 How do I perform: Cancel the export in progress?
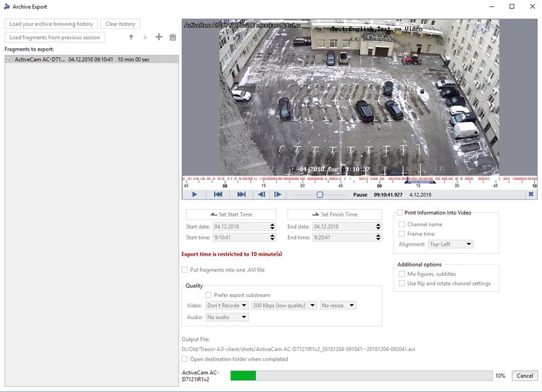(524, 376)
